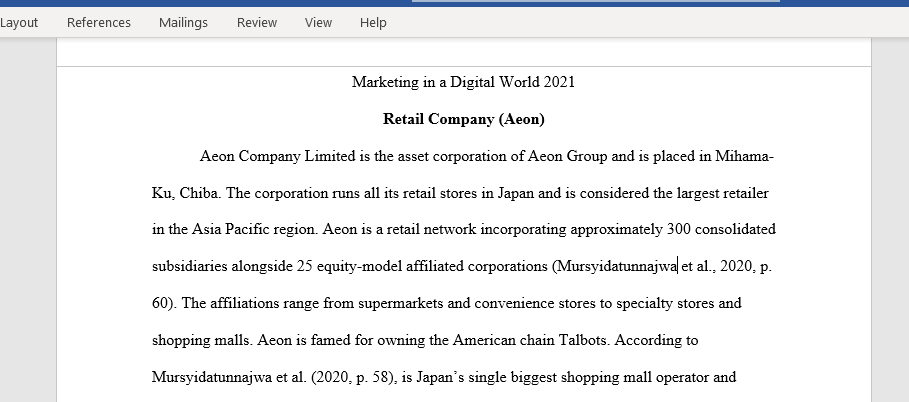Viewport: 909px width, 402px height.
Task: Click 'American chain Talbots' phrase
Action: point(530,341)
